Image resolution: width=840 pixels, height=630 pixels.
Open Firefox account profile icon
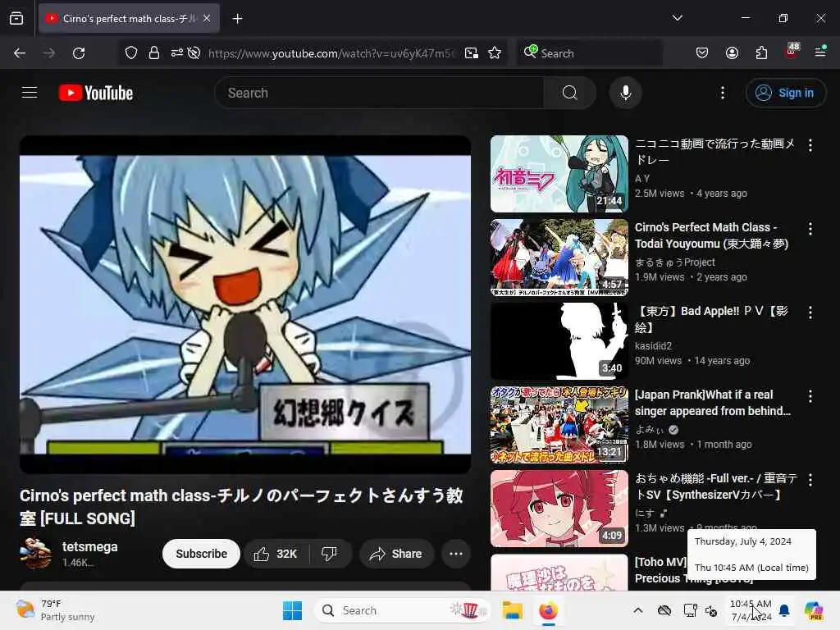click(732, 52)
